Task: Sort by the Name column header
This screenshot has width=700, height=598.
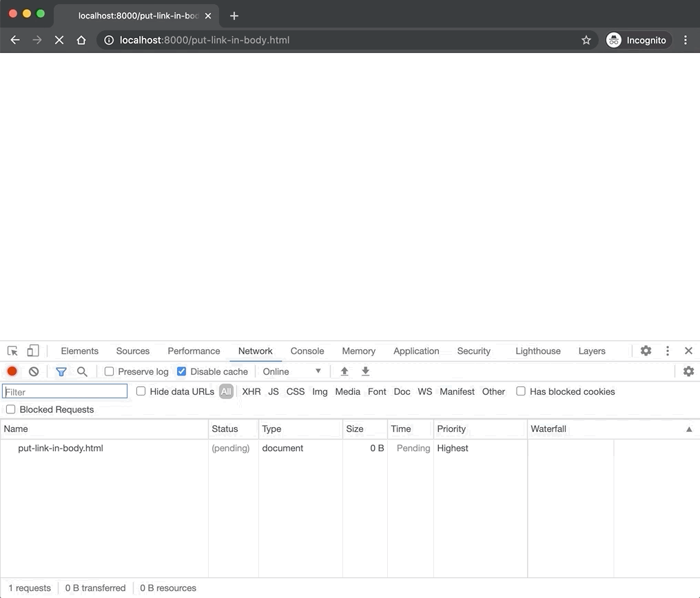Action: 104,429
